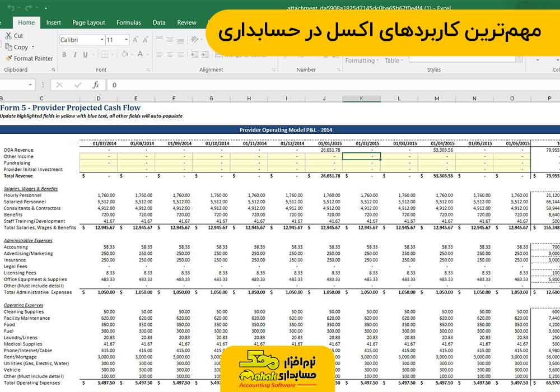Expand the font size 11 dropdown
Image resolution: width=560 pixels, height=392 pixels.
point(127,40)
